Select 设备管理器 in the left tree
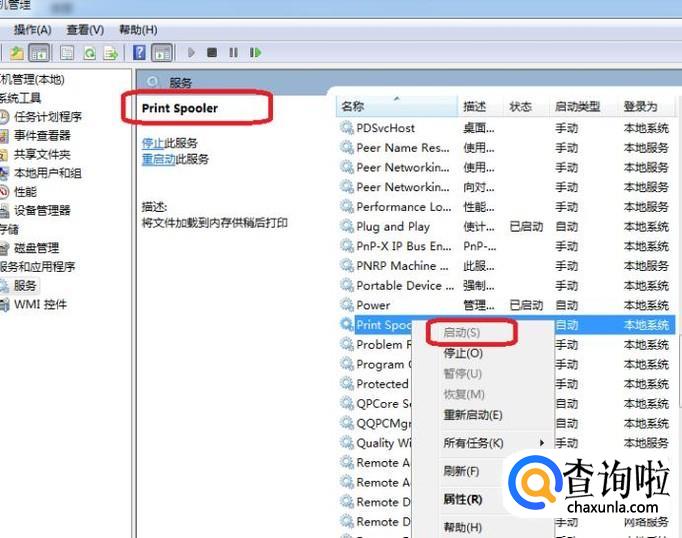 [x=41, y=210]
